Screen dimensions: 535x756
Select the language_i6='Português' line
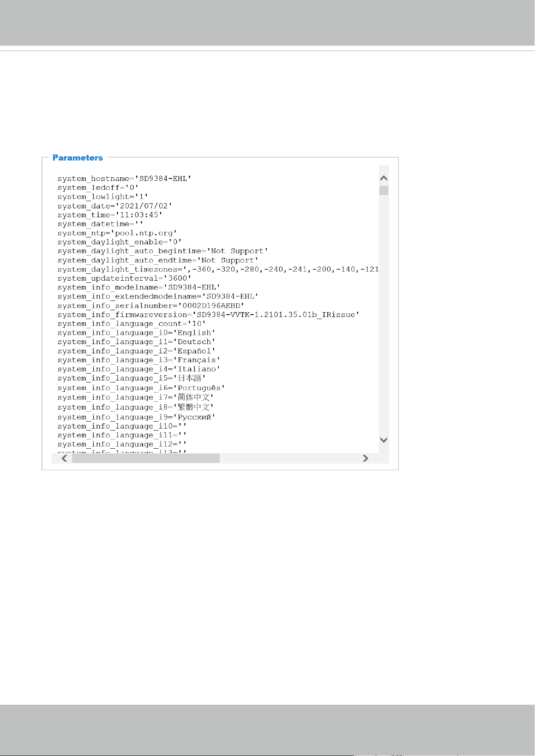tap(141, 388)
